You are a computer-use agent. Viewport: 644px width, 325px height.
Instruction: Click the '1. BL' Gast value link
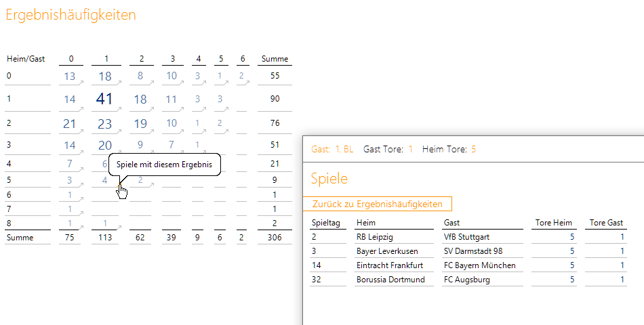(344, 149)
